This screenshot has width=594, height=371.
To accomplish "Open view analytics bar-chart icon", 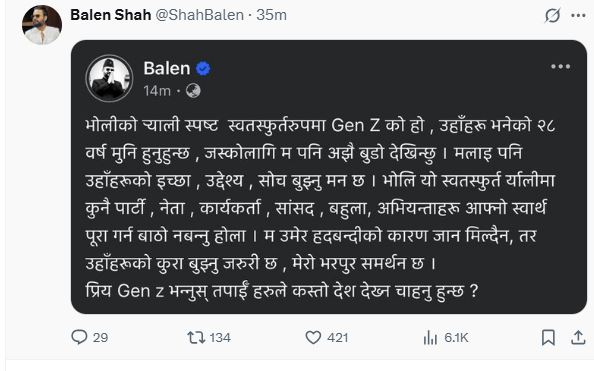I will pyautogui.click(x=430, y=337).
